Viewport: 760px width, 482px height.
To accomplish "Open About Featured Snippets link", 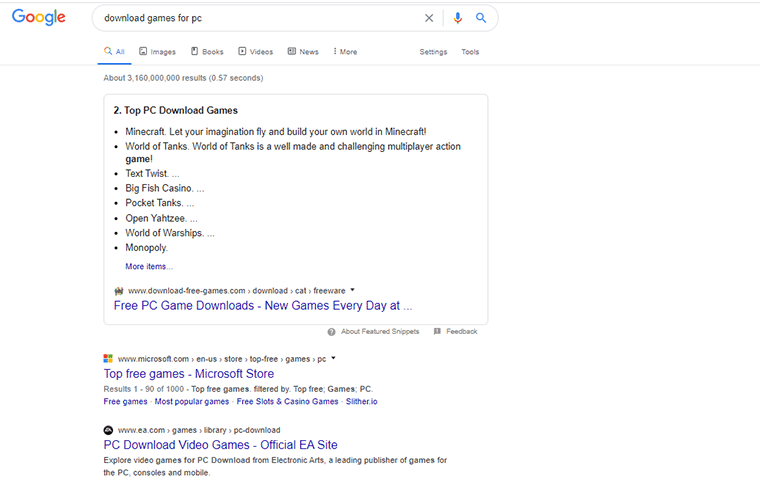I will pos(380,332).
